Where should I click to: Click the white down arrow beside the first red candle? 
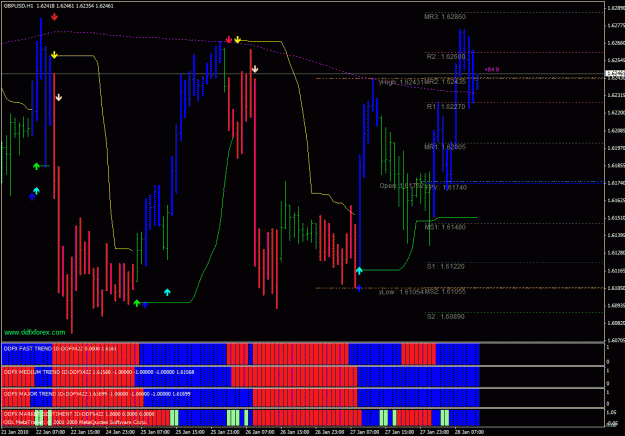[59, 97]
